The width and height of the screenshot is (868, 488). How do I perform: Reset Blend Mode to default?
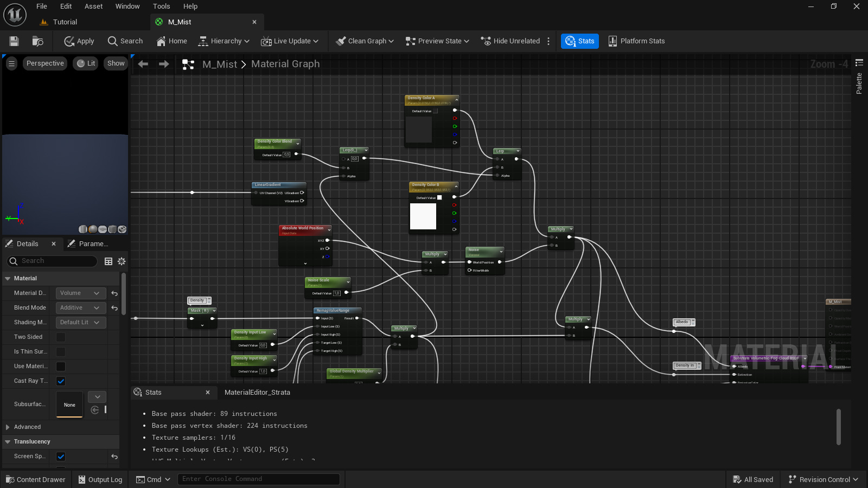tap(114, 308)
